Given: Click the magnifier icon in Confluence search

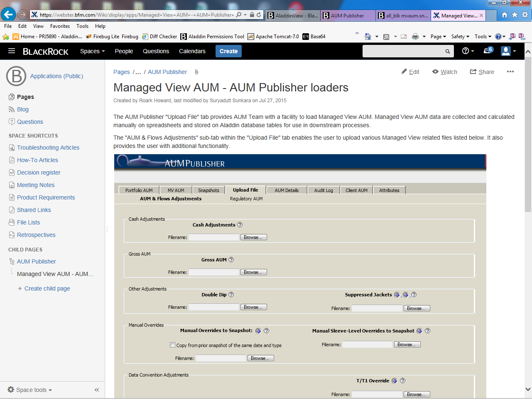Looking at the screenshot, I should coord(448,52).
